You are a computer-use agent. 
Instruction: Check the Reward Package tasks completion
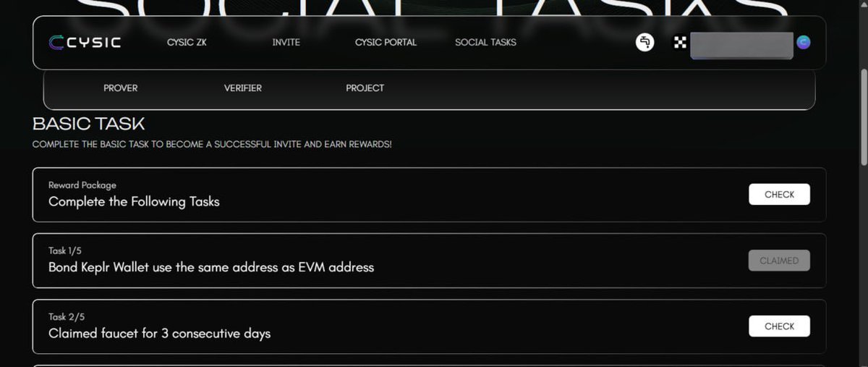coord(779,195)
